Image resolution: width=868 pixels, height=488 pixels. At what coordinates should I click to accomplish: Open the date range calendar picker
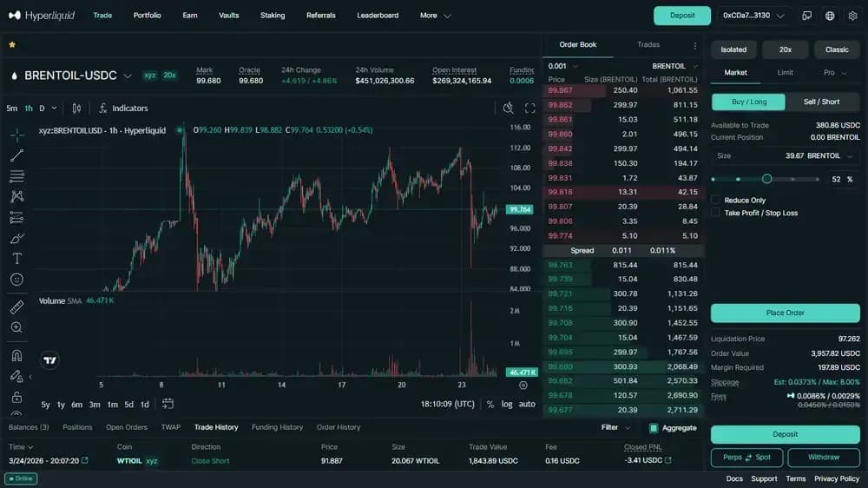(168, 404)
